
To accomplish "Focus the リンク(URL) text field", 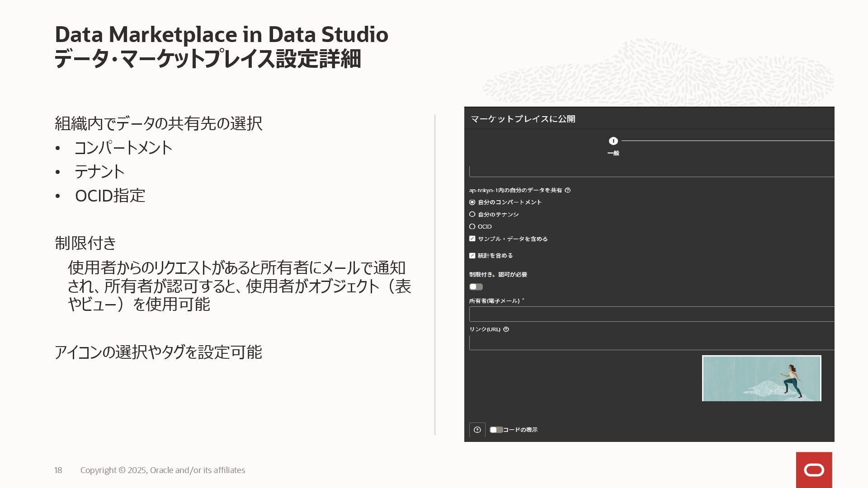I will point(651,343).
